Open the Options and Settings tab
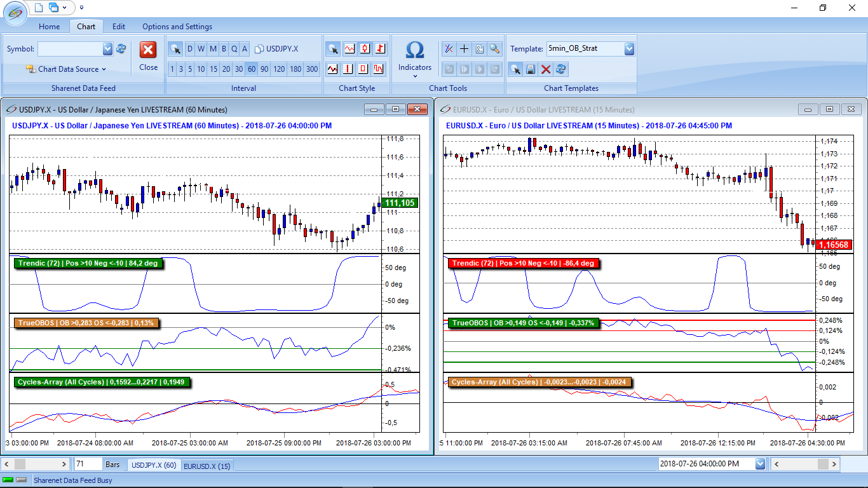Screen dimensions: 868x488 click(177, 27)
